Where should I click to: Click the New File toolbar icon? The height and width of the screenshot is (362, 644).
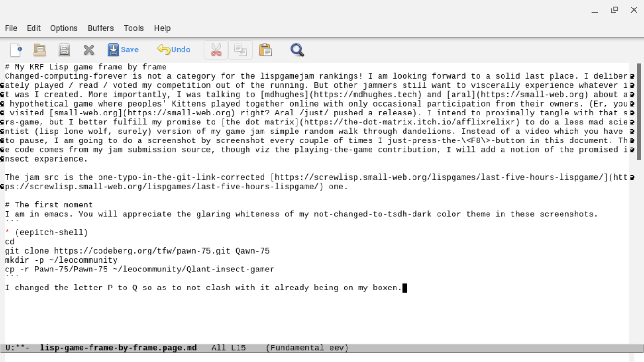tap(16, 49)
